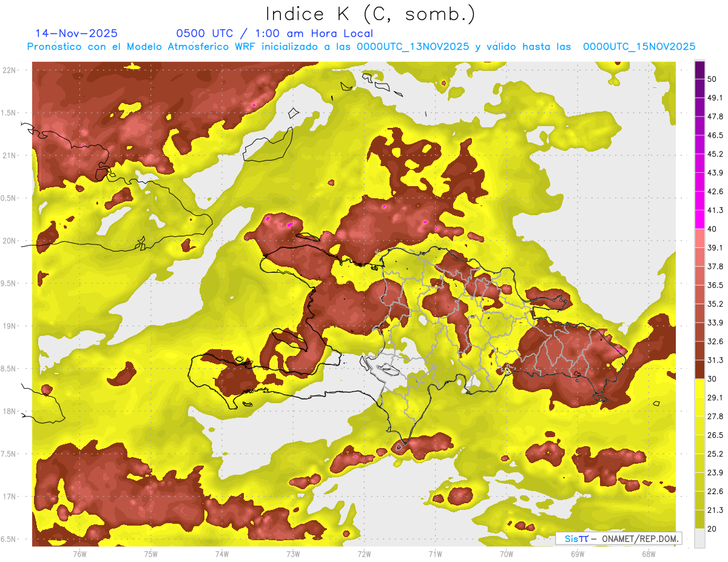Viewport: 728px width, 562px height.
Task: Click the '29.1' colorbar value
Action: pos(715,398)
